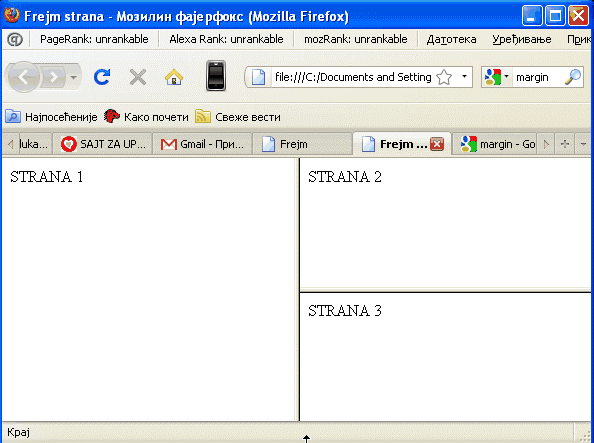
Task: Click in the address bar URL field
Action: pyautogui.click(x=353, y=77)
